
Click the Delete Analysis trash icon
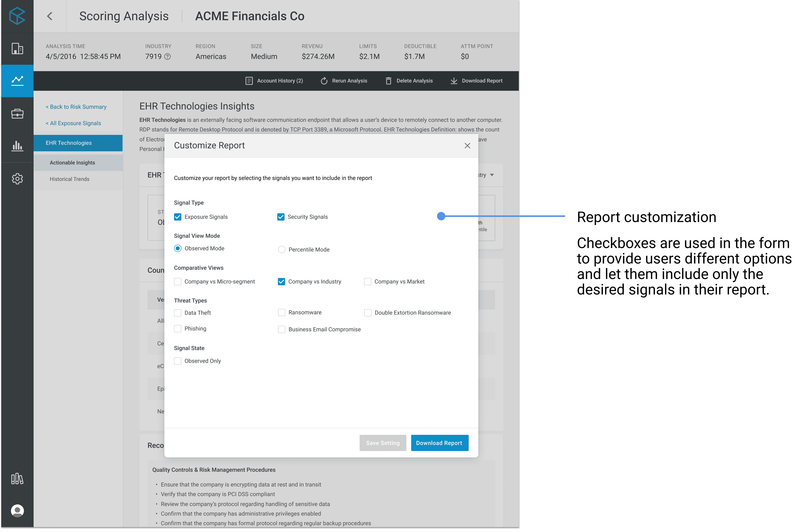pos(389,81)
